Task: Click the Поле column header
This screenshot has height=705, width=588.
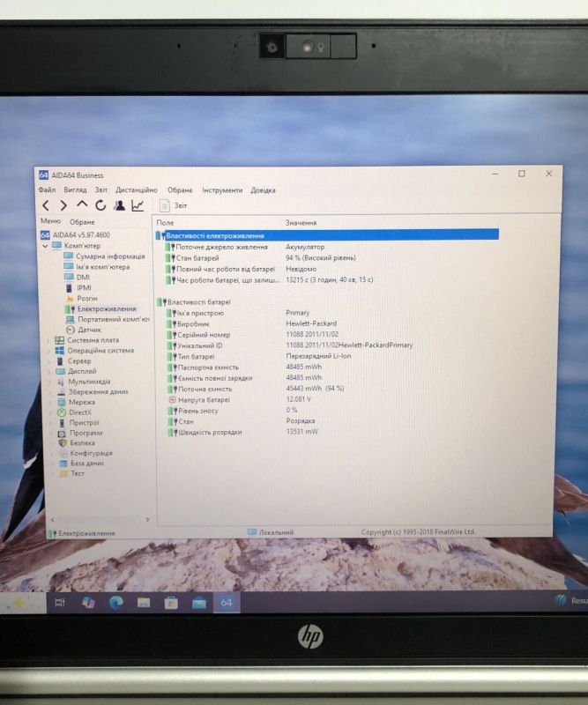Action: (x=165, y=223)
